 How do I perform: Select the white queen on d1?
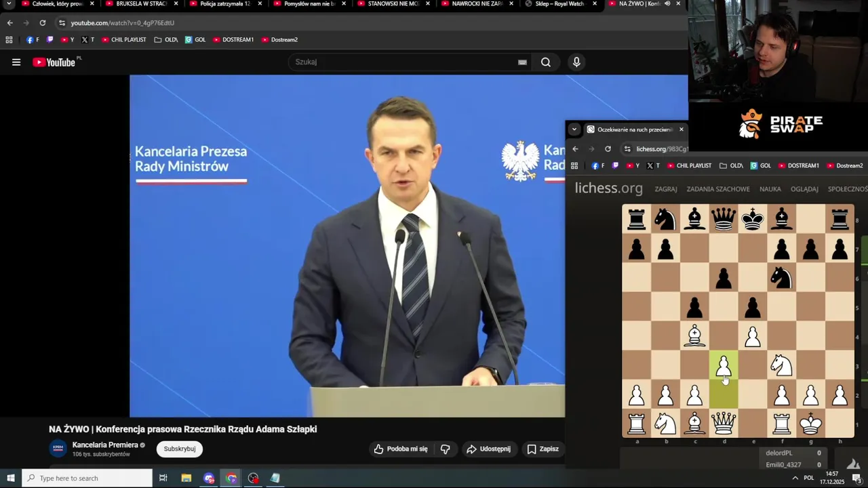click(x=724, y=423)
